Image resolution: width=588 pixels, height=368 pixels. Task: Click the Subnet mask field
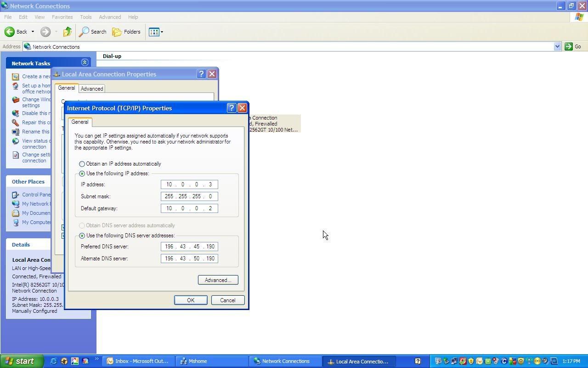pyautogui.click(x=189, y=196)
